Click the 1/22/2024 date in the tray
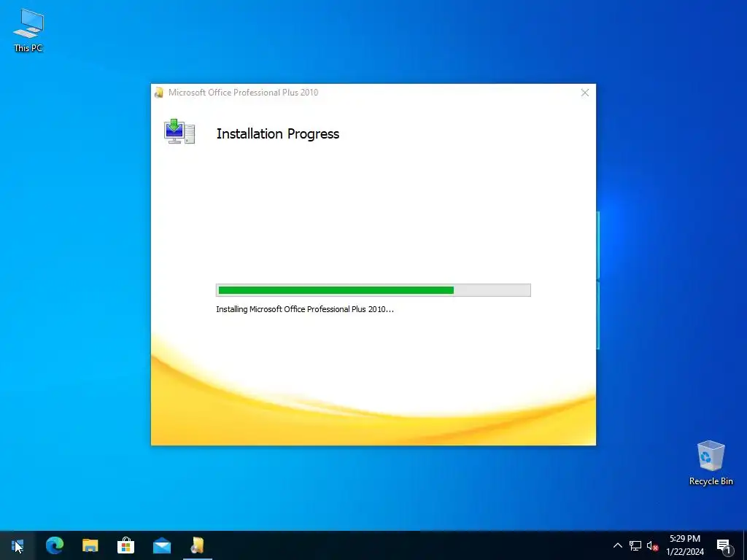The image size is (747, 560). 684,552
